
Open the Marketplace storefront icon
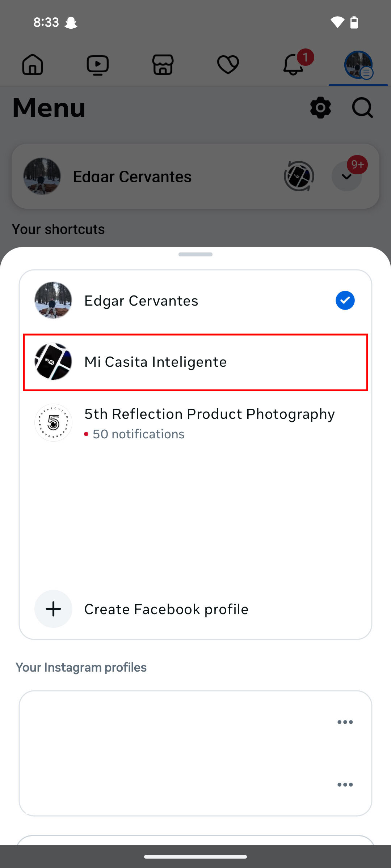163,65
